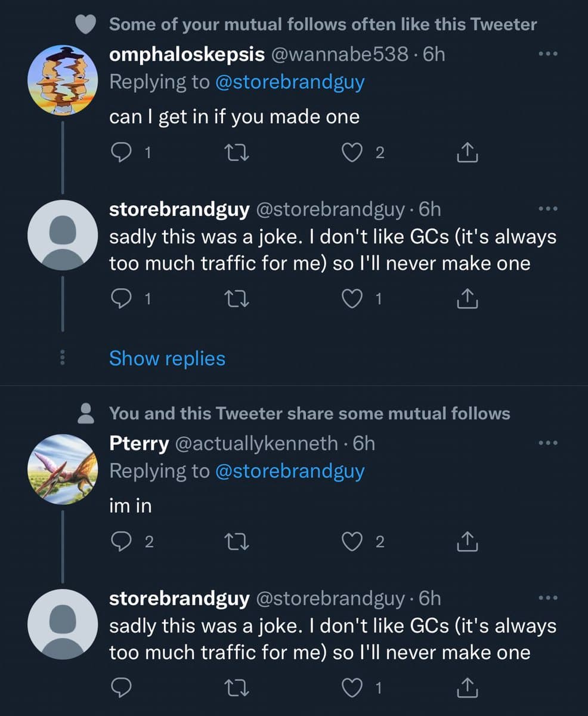Open more options on omphaloskepsis's tweet
The image size is (588, 716).
click(546, 54)
